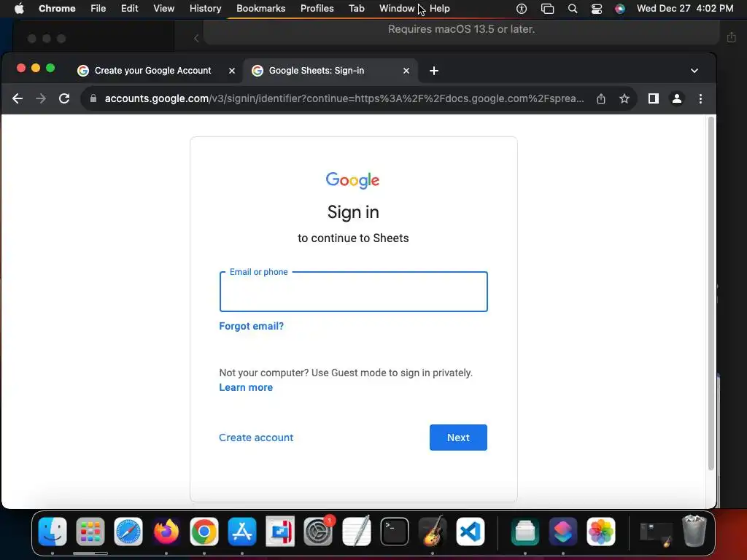Click the forward navigation arrow in Chrome
This screenshot has height=560, width=747.
click(41, 98)
